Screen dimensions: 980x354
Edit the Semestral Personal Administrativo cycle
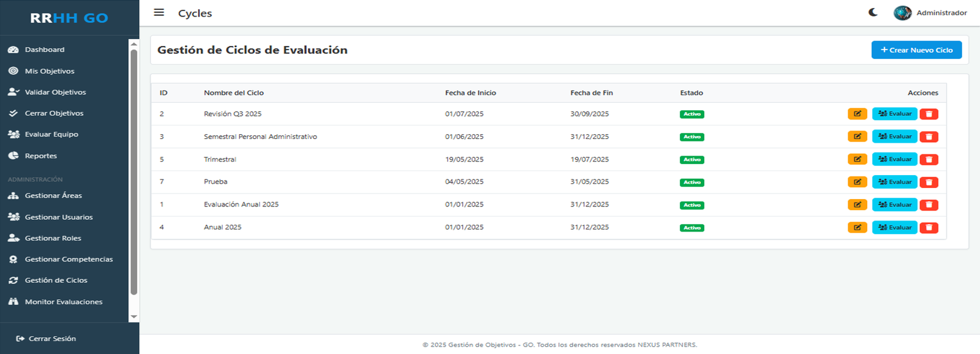[857, 137]
